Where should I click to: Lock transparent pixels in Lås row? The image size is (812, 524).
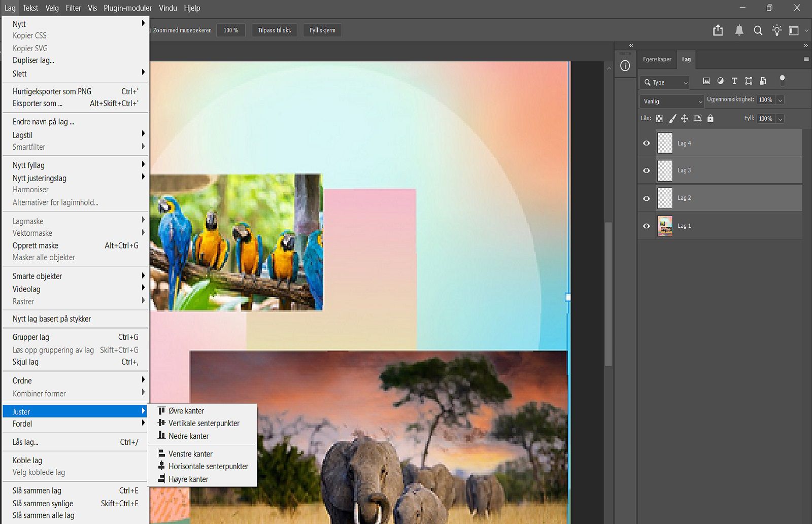[659, 119]
